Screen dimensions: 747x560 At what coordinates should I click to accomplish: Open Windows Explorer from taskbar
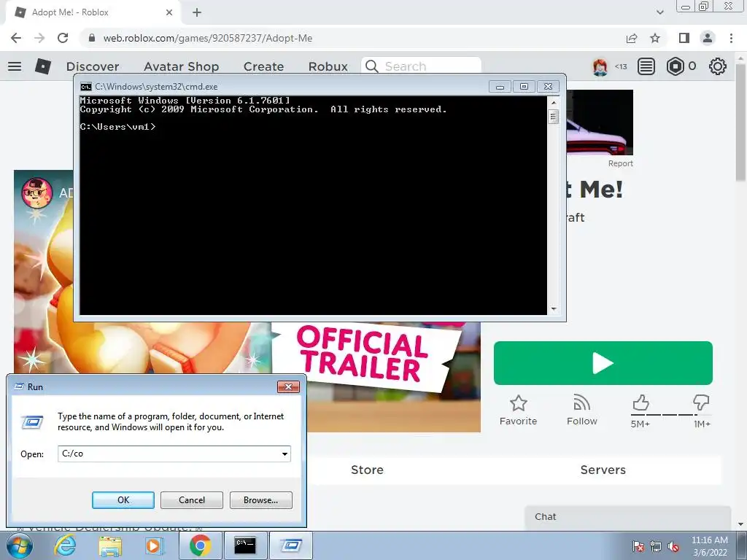point(110,545)
